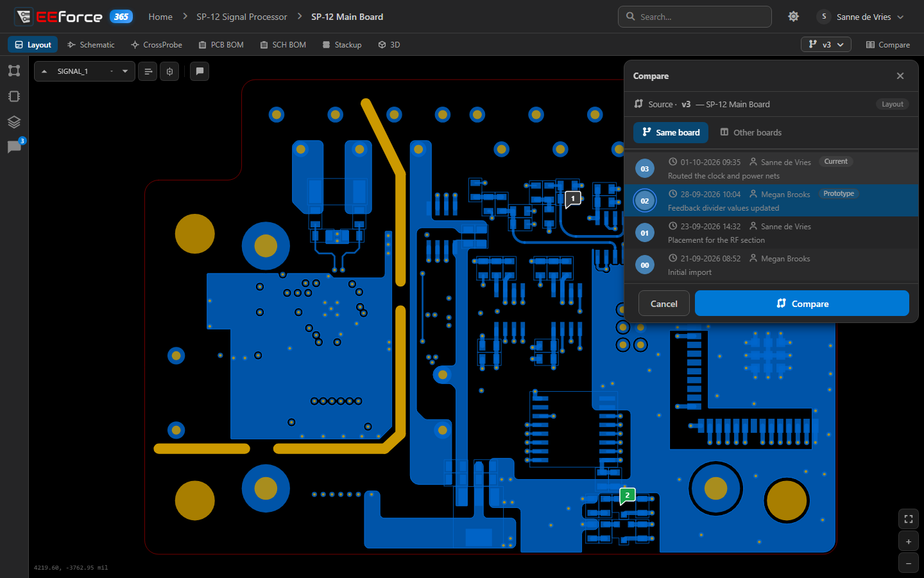Open the 3D view tab
The image size is (924, 578).
click(389, 44)
